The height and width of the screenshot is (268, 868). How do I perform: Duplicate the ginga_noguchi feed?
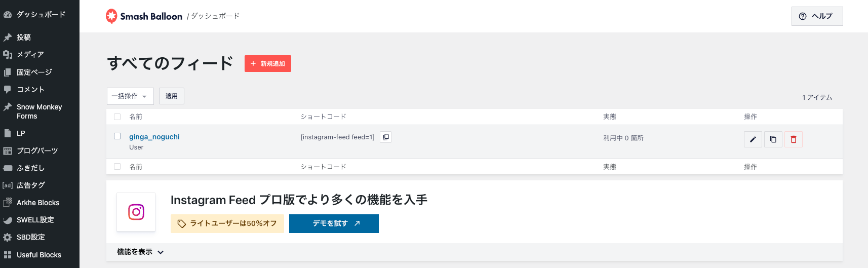click(x=773, y=139)
